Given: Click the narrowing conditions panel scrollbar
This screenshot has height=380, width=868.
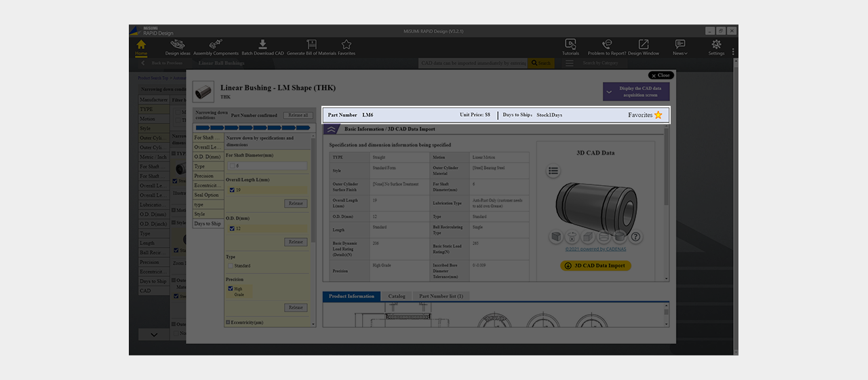Looking at the screenshot, I should click(313, 231).
